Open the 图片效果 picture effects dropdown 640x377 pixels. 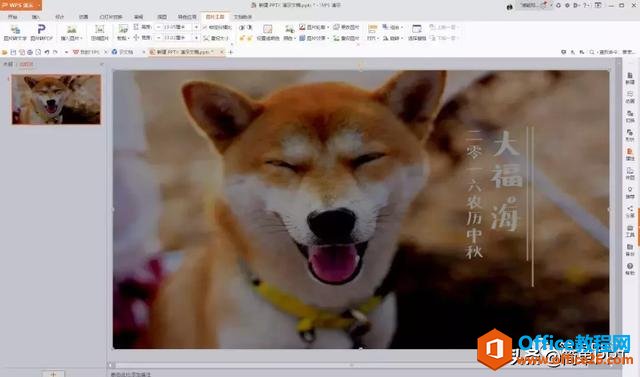(x=314, y=38)
